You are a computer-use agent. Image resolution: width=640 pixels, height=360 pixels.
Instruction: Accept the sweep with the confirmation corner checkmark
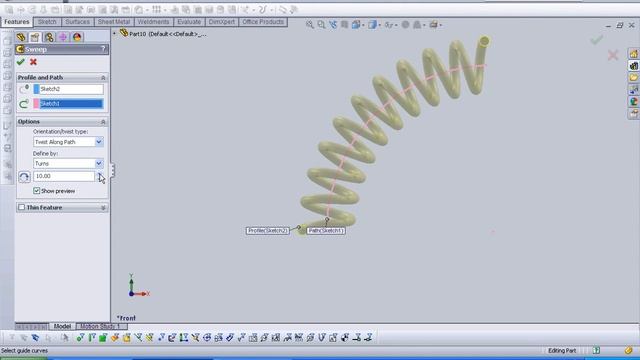pyautogui.click(x=596, y=40)
